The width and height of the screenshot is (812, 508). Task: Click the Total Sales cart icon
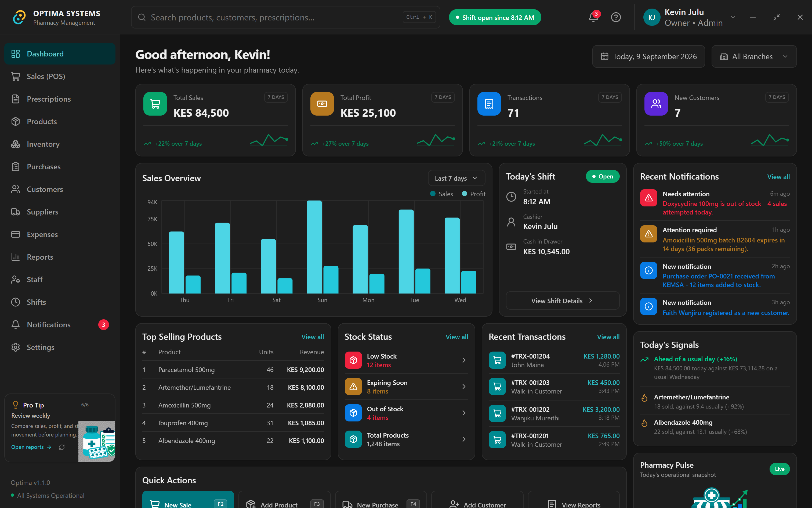point(155,104)
